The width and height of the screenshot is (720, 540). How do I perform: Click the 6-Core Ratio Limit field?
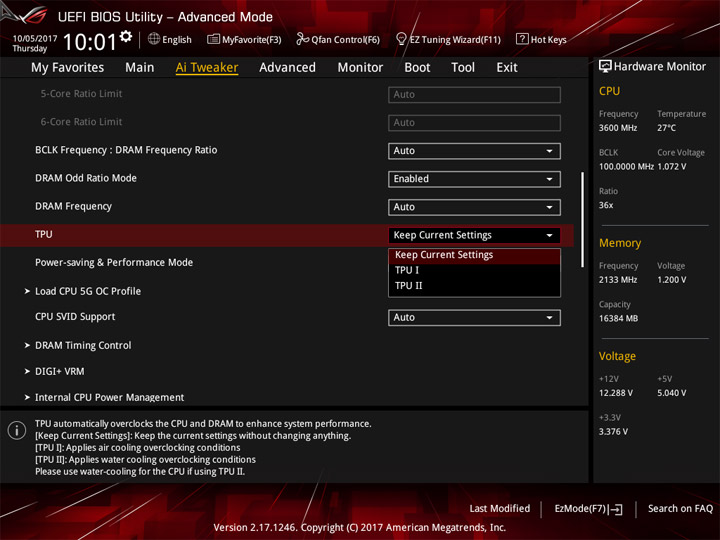tap(474, 123)
